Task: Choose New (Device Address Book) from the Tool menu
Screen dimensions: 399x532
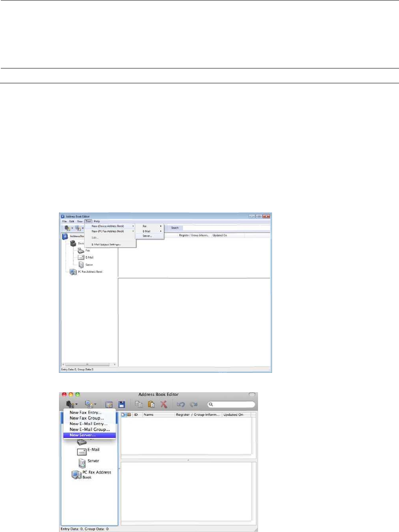Action: click(x=110, y=226)
